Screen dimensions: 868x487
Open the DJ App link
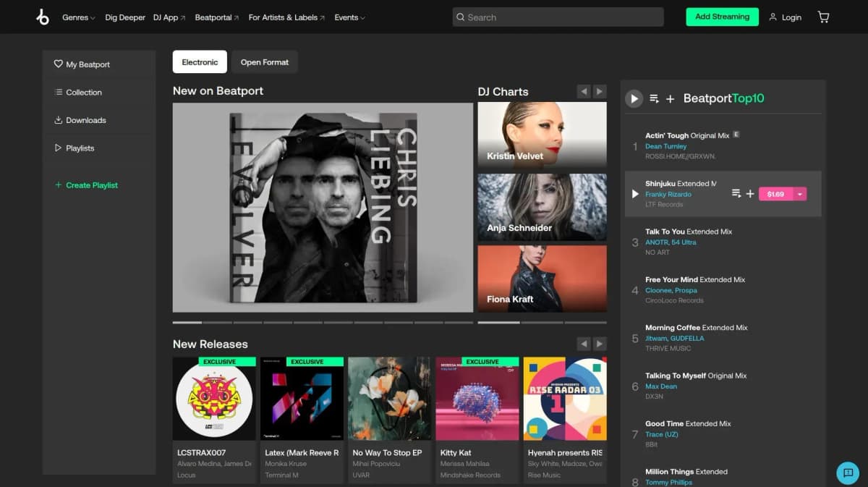pos(169,17)
